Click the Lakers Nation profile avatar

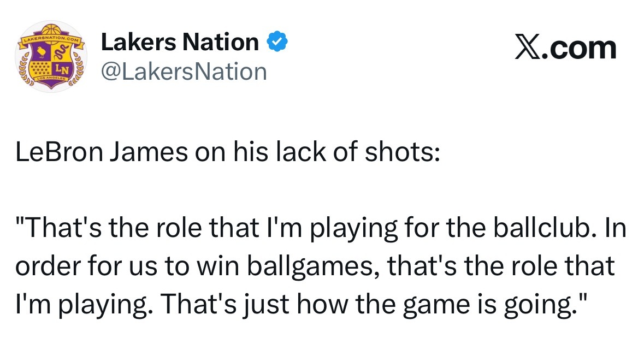click(x=52, y=57)
